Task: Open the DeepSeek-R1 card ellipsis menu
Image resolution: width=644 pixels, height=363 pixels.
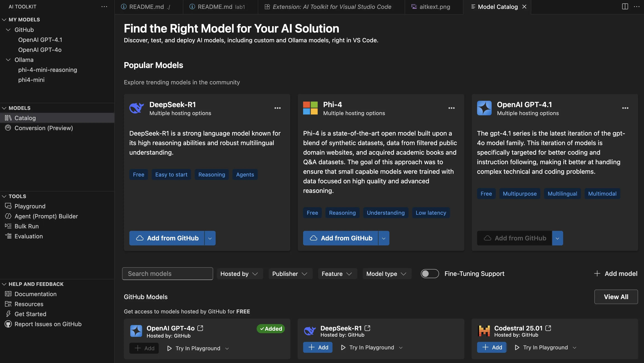Action: [277, 108]
